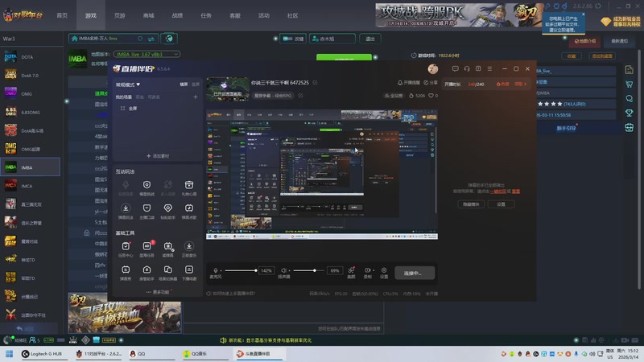Screen dimensions: 644x362
Task: Click the 退出 button in platform toolbar
Action: pos(370,39)
